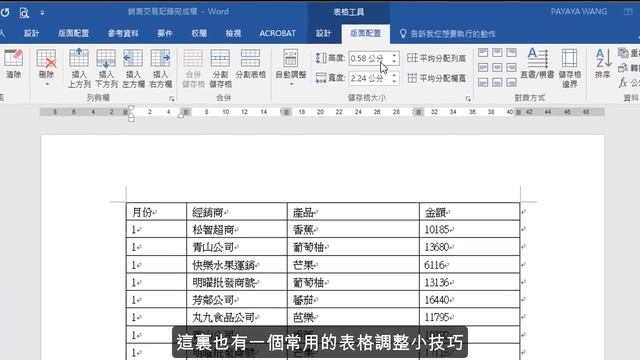The width and height of the screenshot is (640, 360).
Task: Click the first-line indent marker on ruler
Action: [131, 108]
